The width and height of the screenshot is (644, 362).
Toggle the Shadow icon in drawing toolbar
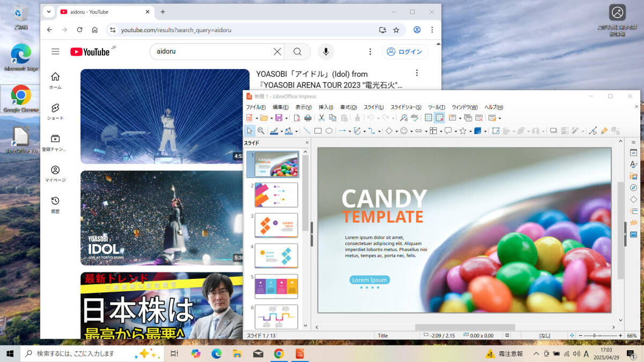tap(553, 130)
